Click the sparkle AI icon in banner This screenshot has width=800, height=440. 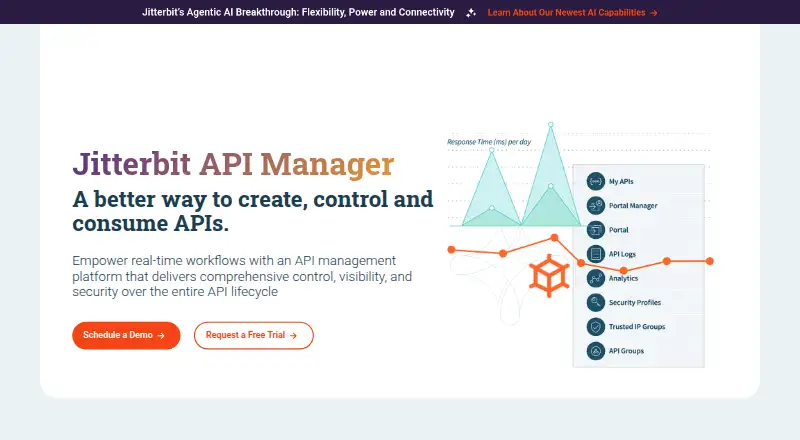coord(471,13)
